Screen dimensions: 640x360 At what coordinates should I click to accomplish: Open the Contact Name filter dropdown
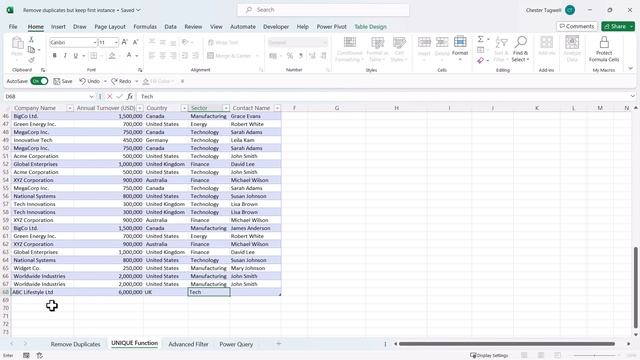click(277, 108)
